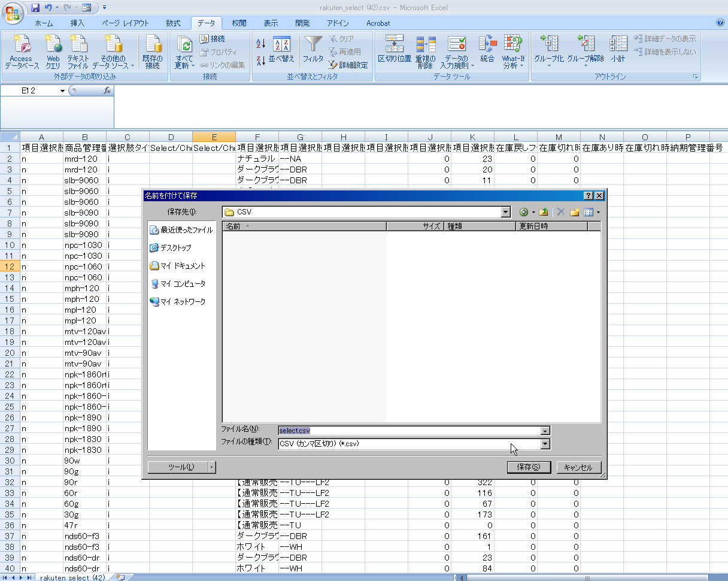Select row 12 header
This screenshot has width=728, height=581.
coord(10,266)
